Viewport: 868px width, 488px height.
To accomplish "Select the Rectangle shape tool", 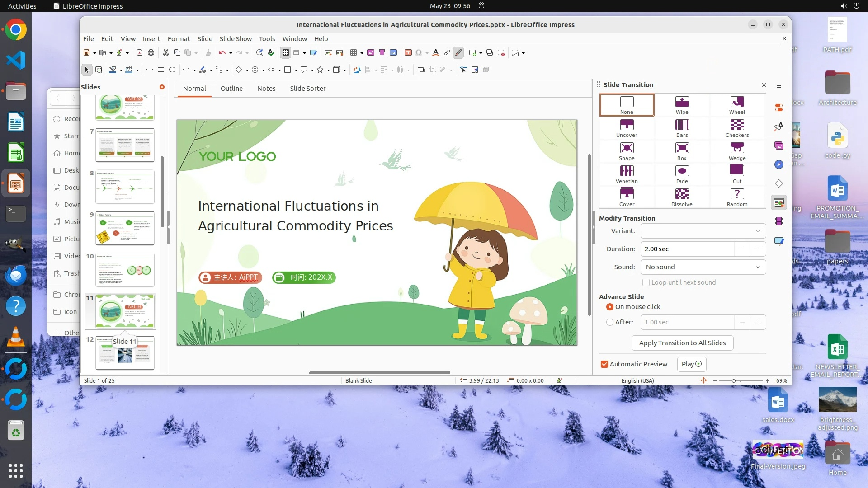I will 161,70.
